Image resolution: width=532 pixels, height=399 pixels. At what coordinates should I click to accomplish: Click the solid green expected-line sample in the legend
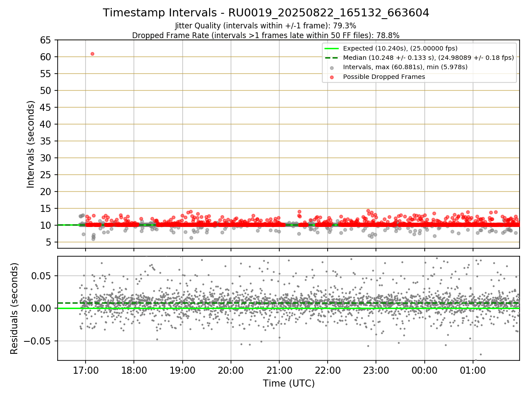click(332, 48)
